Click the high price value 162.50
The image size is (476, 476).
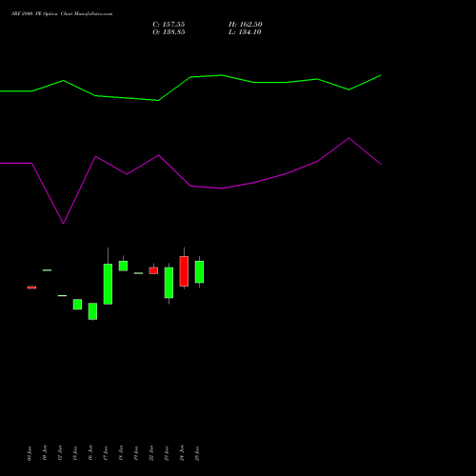click(x=250, y=25)
